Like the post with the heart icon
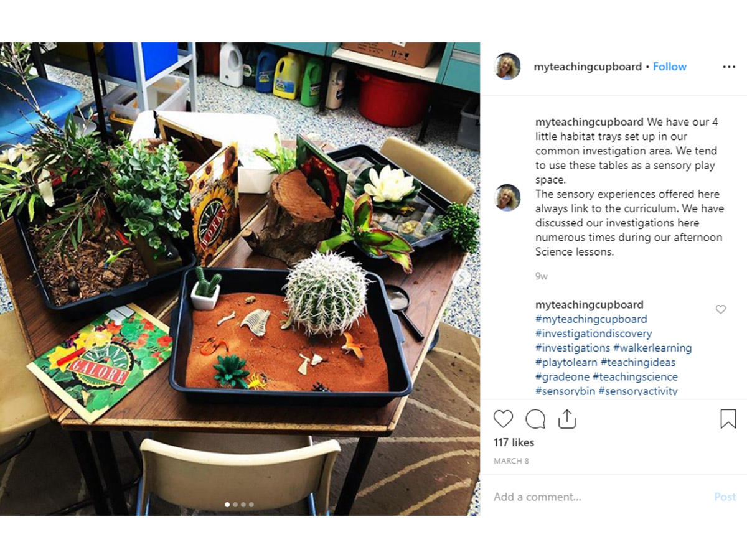747x560 pixels. (503, 419)
